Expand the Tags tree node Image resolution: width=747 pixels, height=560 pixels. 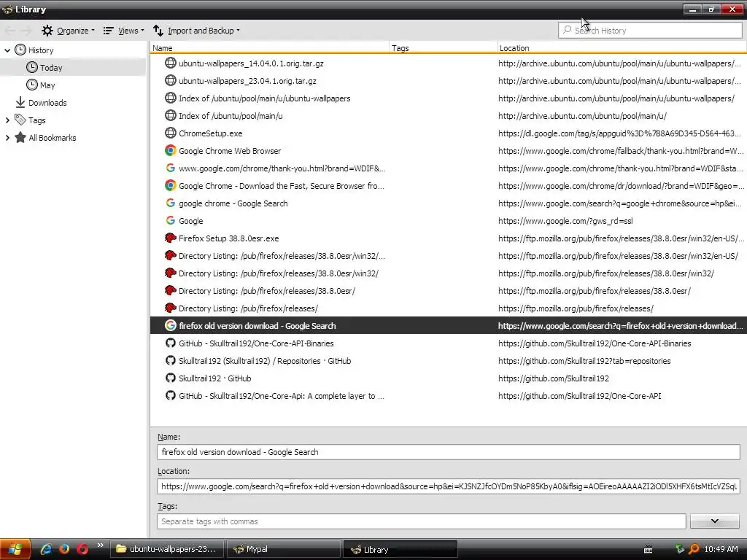pos(7,120)
